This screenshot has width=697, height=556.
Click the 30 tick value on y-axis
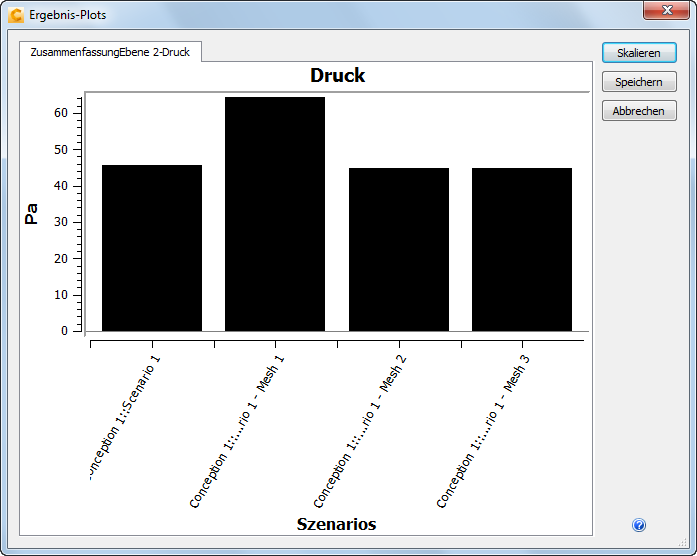pyautogui.click(x=61, y=222)
